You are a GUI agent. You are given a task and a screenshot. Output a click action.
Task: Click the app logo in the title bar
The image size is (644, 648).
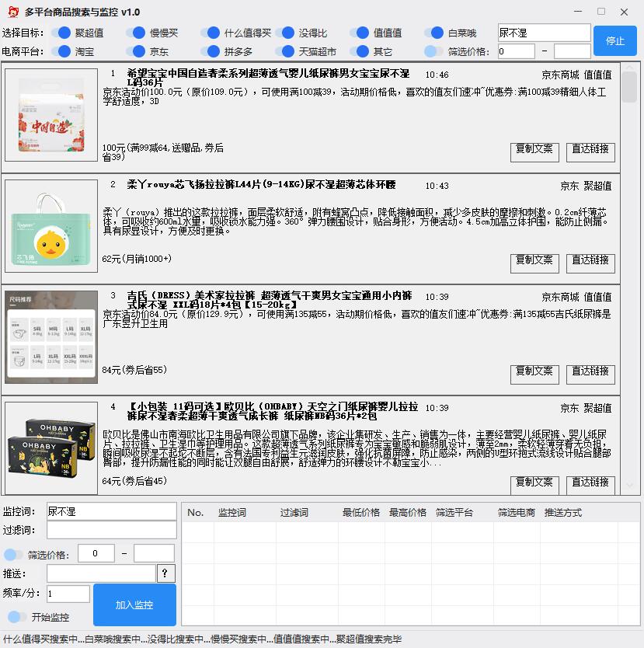coord(12,12)
